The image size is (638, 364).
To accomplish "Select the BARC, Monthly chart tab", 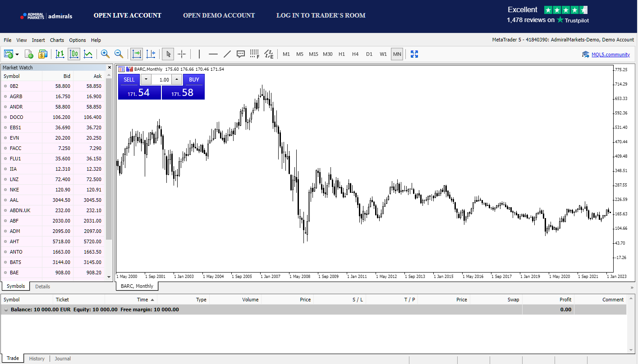I will [137, 286].
